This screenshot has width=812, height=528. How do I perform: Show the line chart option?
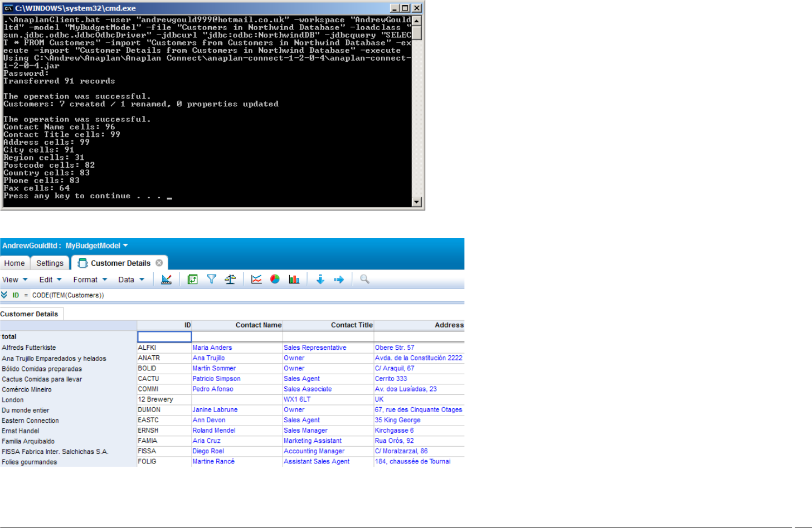tap(256, 280)
